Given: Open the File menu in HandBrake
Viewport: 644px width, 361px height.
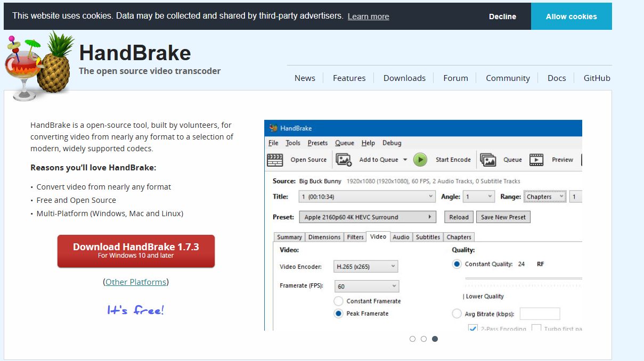Looking at the screenshot, I should (x=273, y=143).
